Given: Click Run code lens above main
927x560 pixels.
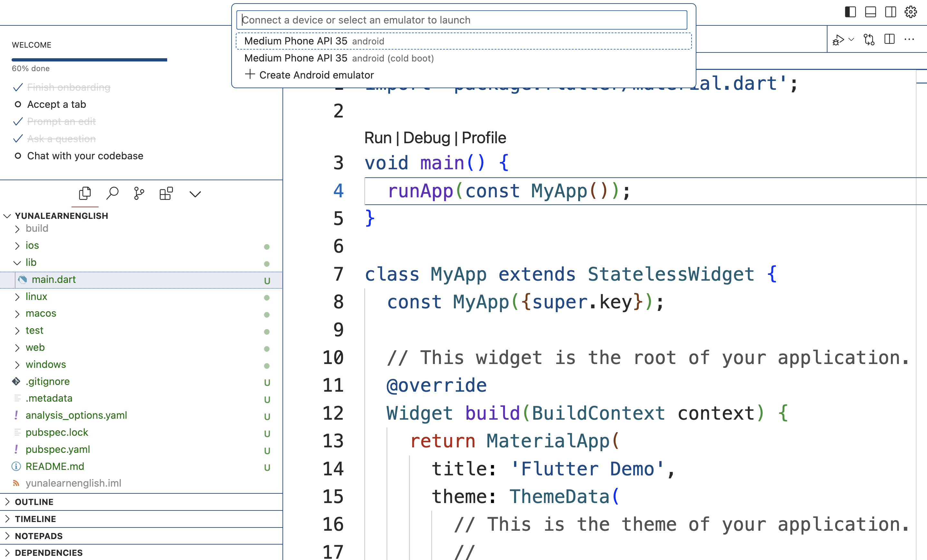Looking at the screenshot, I should tap(378, 138).
